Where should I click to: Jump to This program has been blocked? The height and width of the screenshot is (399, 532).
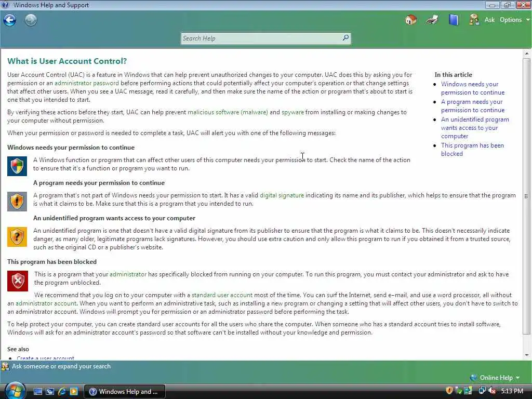472,149
